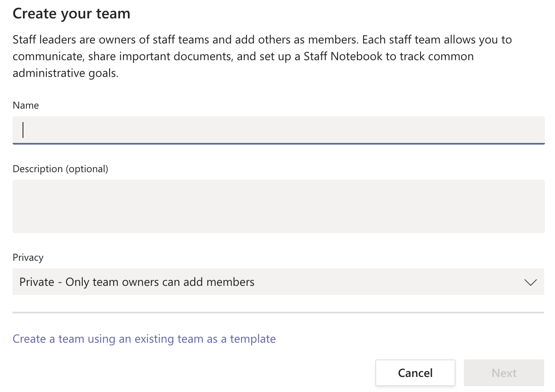Click the Cancel button
555x392 pixels.
click(415, 373)
